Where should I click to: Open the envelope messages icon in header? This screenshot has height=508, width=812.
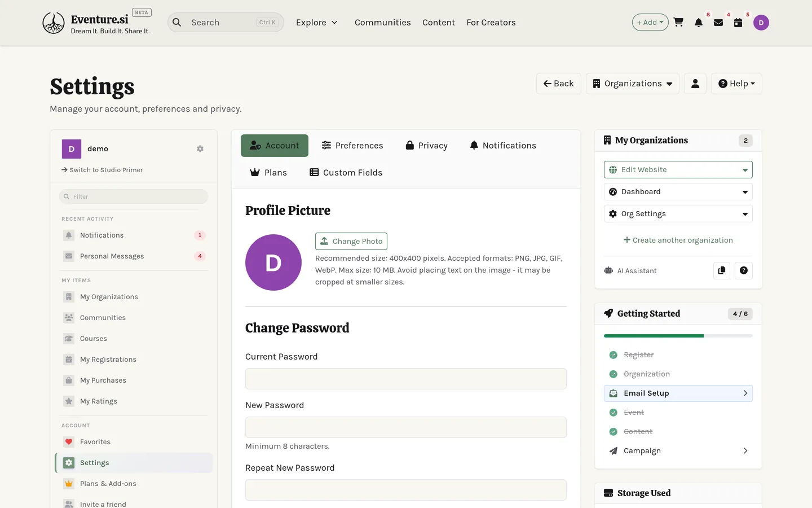(718, 23)
